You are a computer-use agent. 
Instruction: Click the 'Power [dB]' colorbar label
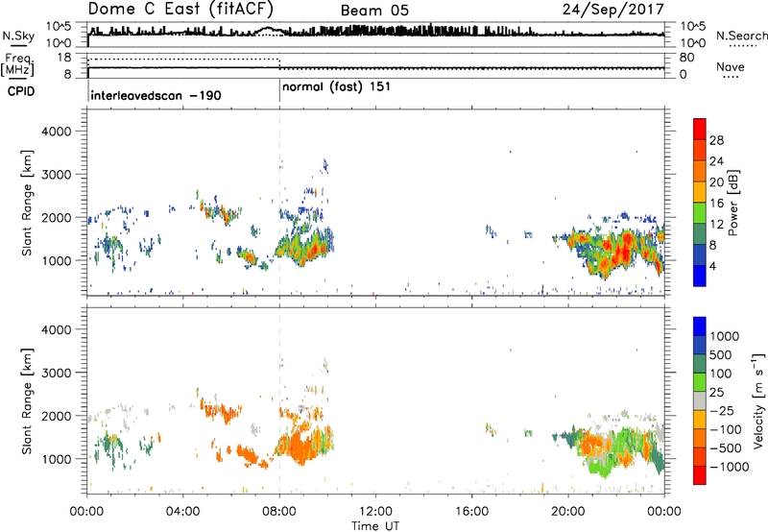732,203
